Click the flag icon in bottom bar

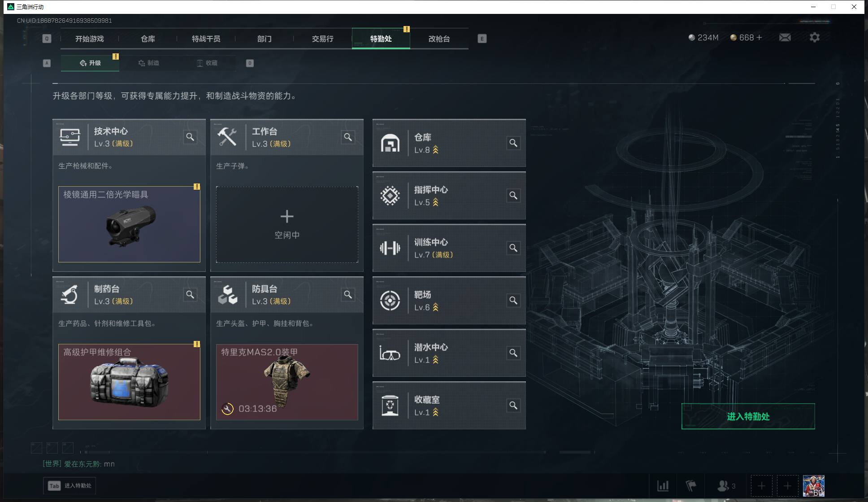(691, 486)
